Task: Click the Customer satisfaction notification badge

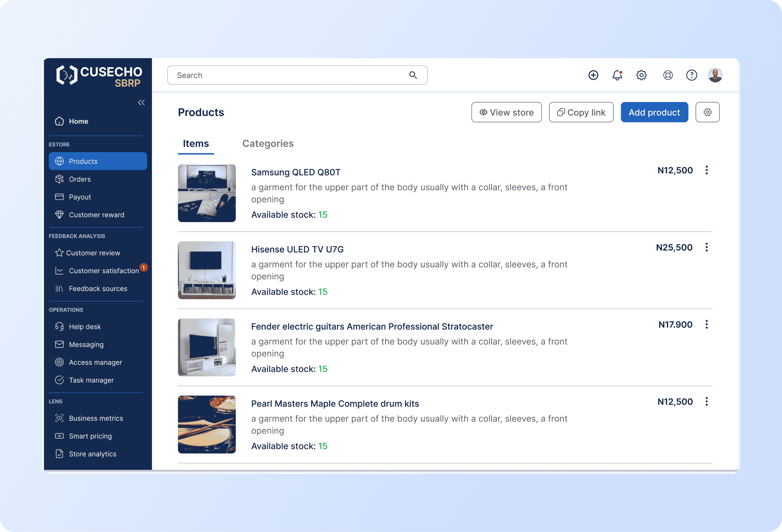Action: click(144, 268)
